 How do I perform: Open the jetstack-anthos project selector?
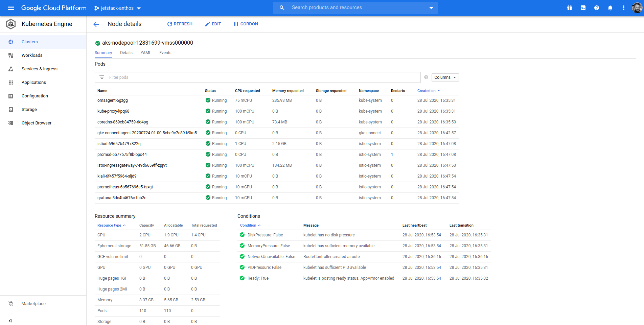tap(117, 8)
